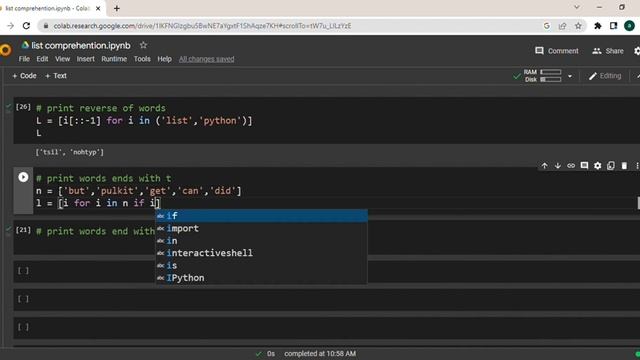Open cell editor settings gear
This screenshot has height=360, width=640.
pos(598,166)
